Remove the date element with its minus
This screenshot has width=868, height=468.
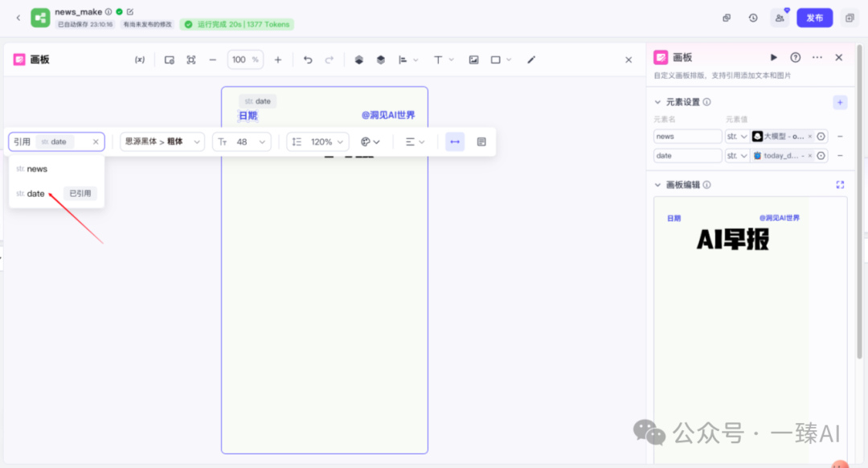click(840, 156)
